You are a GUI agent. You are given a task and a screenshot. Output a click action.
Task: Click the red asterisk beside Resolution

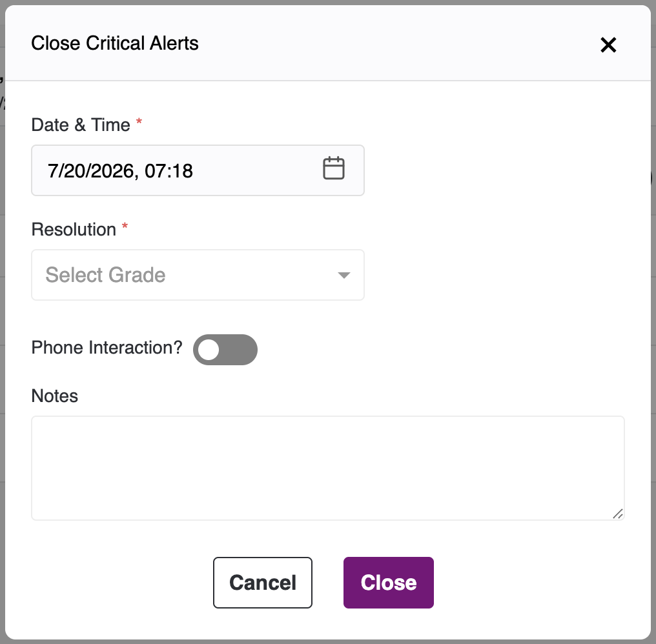tap(125, 226)
